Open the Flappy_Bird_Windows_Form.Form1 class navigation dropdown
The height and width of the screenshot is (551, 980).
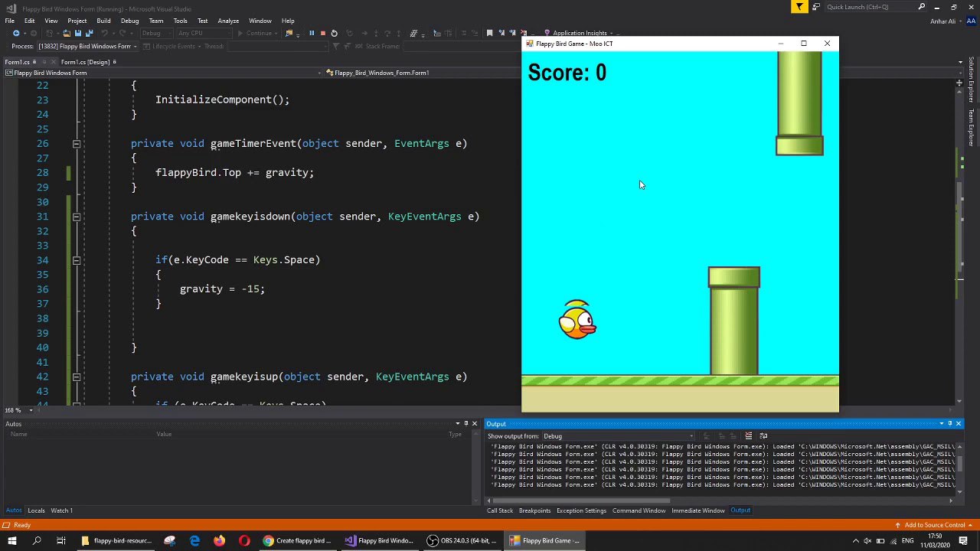click(x=423, y=73)
